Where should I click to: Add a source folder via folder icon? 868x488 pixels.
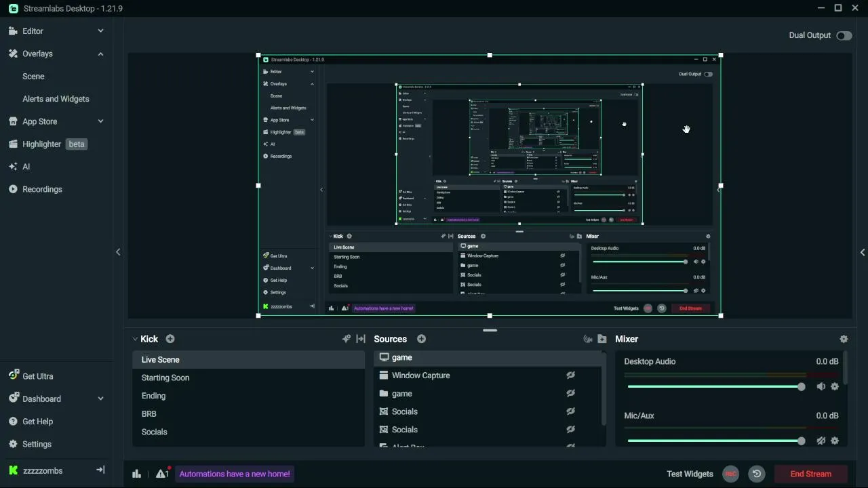coord(602,339)
